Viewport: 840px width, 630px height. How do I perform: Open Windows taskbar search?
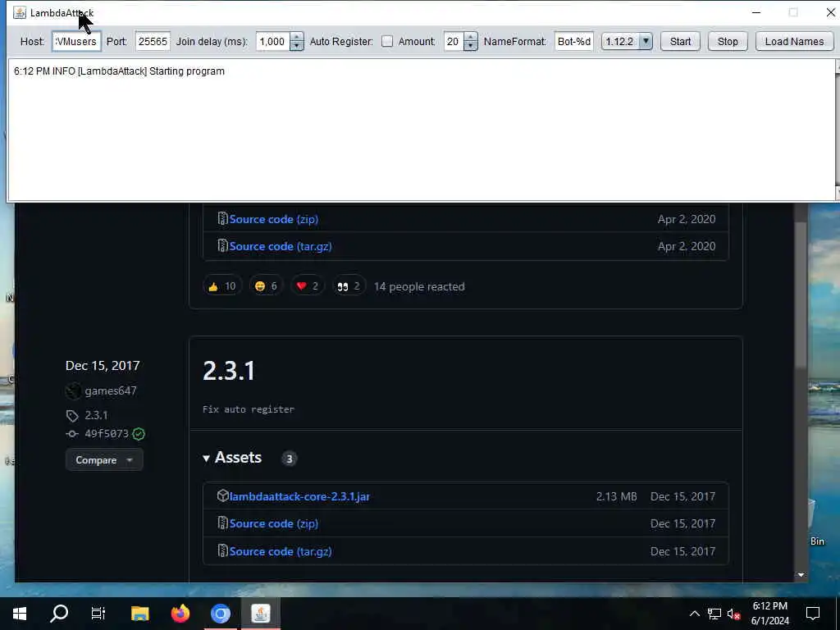coord(59,614)
